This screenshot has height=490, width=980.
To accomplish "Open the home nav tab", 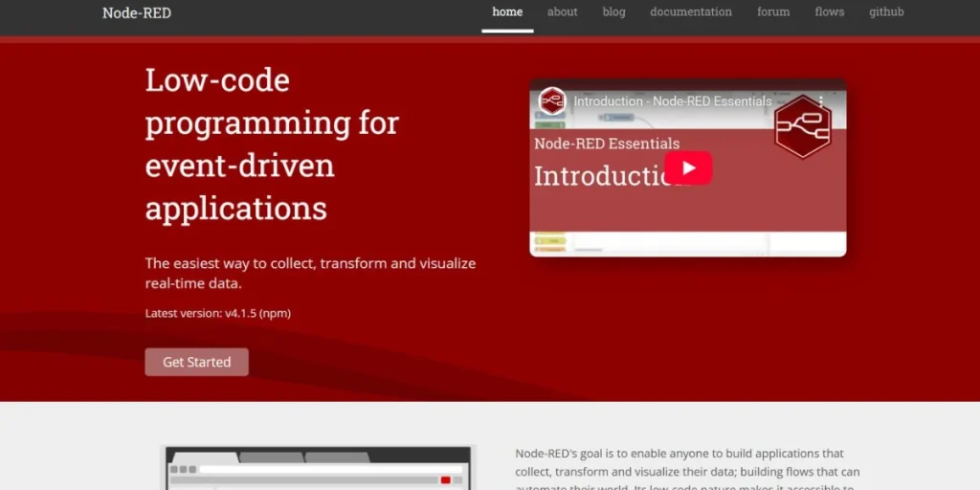I will pyautogui.click(x=507, y=12).
